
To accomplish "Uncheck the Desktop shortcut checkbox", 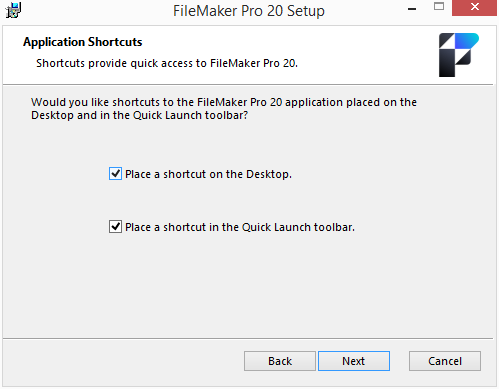I will [115, 174].
